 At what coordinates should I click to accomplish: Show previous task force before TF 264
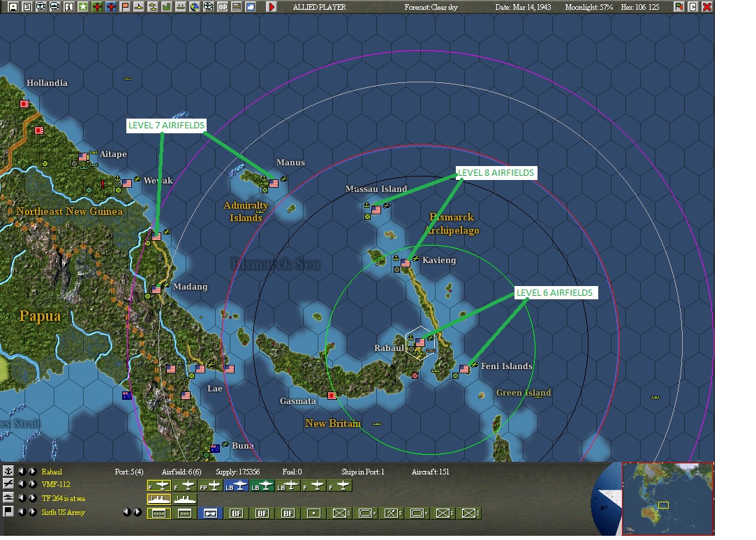22,497
